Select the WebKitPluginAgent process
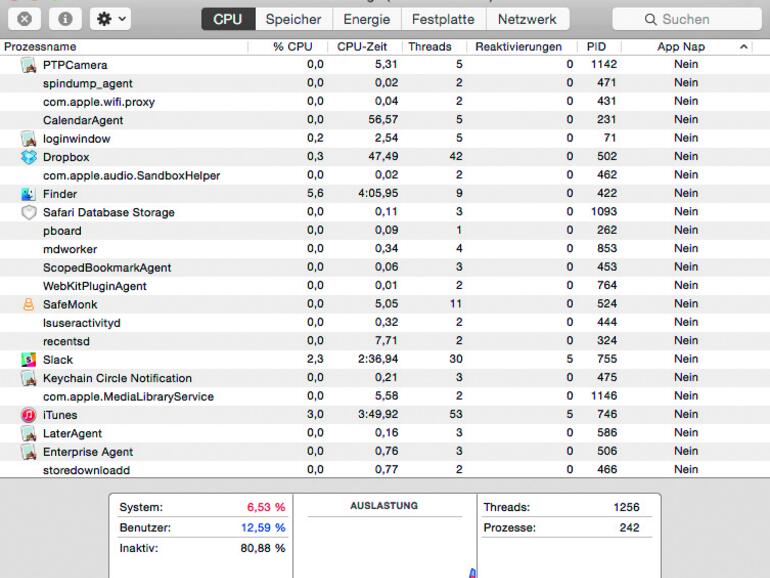770x578 pixels. coord(385,286)
